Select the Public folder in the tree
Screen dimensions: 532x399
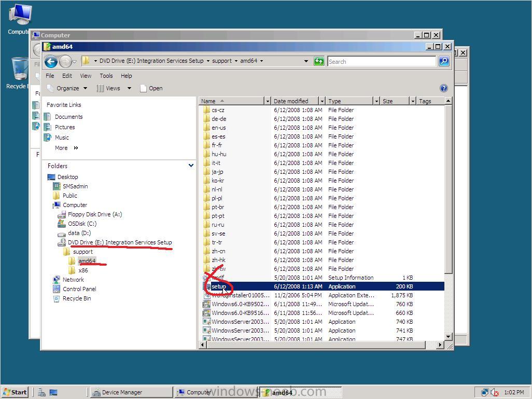click(69, 196)
